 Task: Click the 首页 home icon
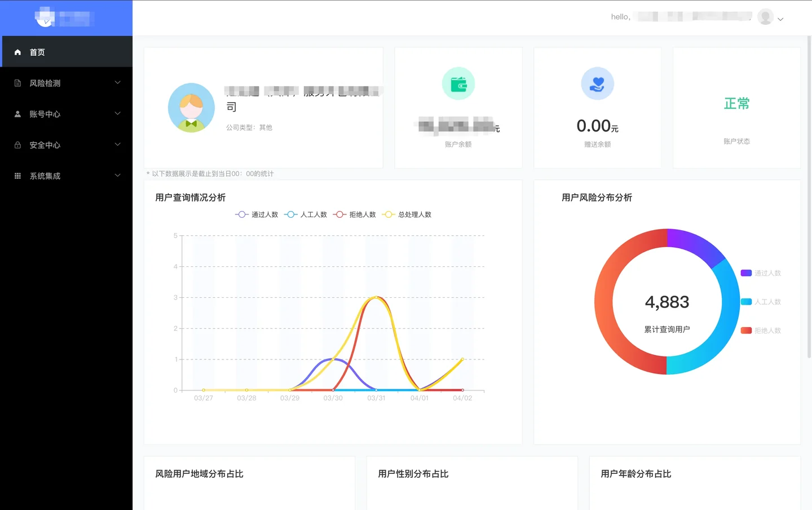pyautogui.click(x=18, y=51)
